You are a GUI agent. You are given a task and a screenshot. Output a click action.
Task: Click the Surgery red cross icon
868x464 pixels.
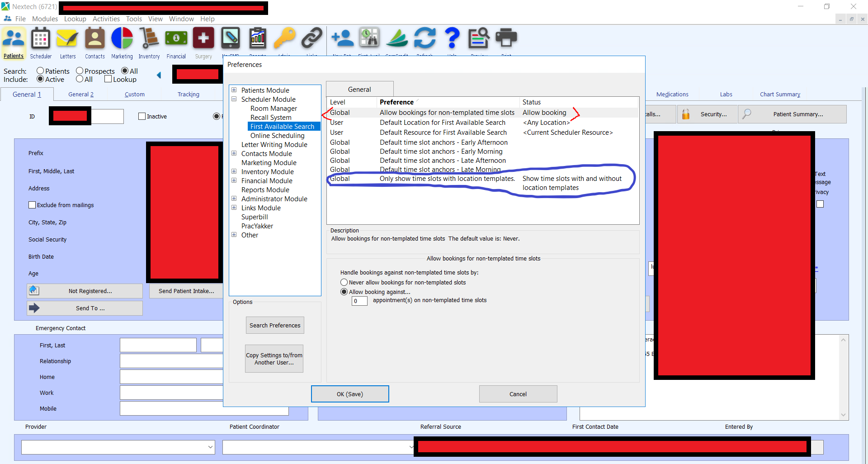[203, 39]
